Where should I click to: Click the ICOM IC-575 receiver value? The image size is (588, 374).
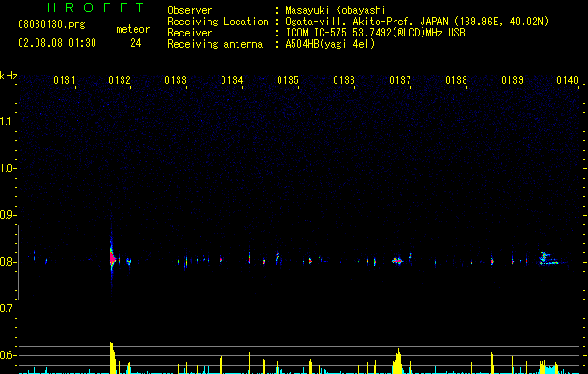[x=375, y=33]
